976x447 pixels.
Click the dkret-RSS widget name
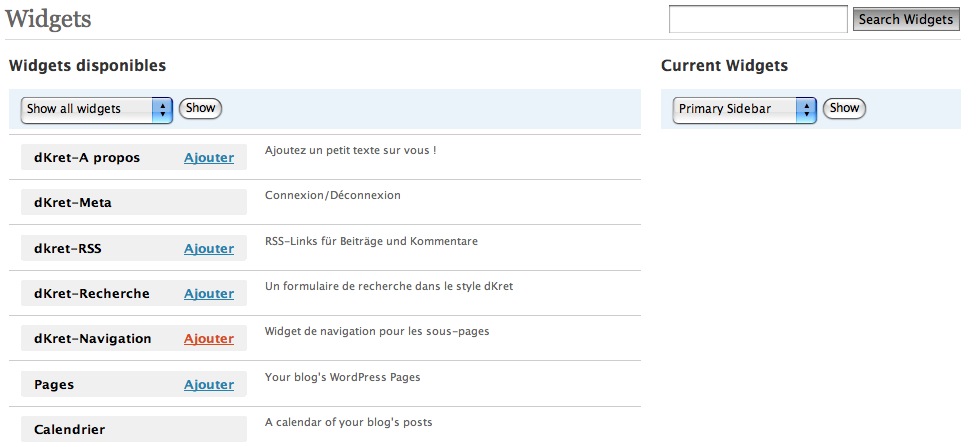point(68,249)
